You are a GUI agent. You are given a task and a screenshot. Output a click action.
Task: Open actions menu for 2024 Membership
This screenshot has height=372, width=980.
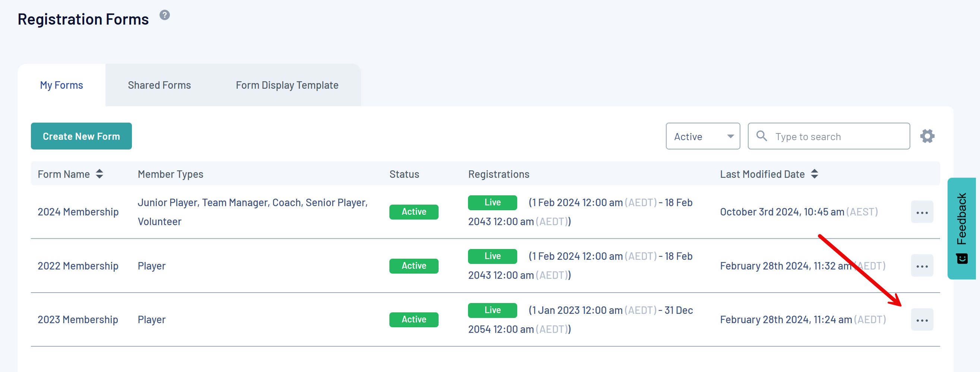[x=922, y=212]
